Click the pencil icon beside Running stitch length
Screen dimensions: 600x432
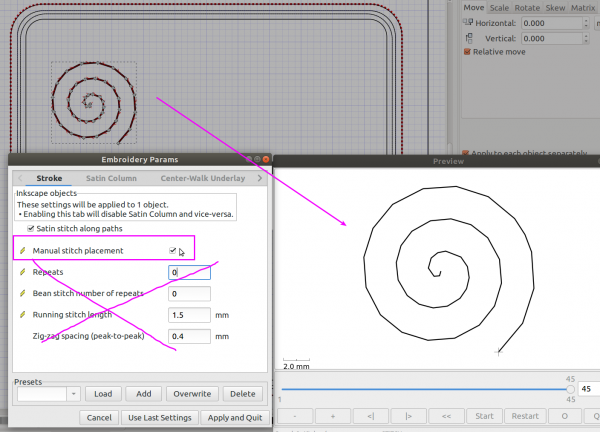click(x=23, y=315)
